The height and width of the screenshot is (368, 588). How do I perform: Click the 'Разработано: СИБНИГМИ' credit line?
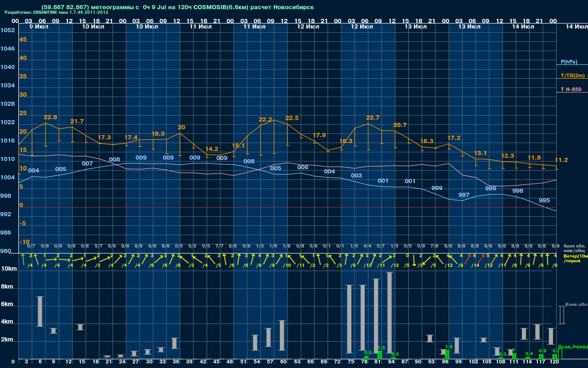(x=57, y=12)
